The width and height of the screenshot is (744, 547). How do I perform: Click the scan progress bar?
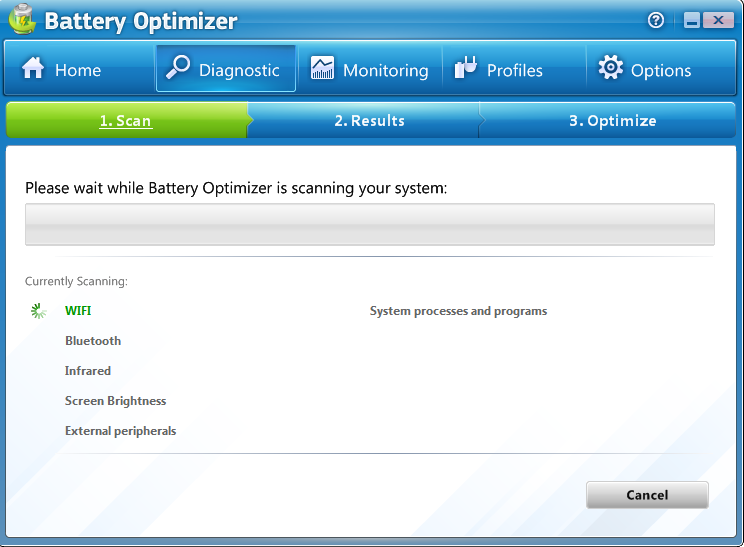point(370,224)
